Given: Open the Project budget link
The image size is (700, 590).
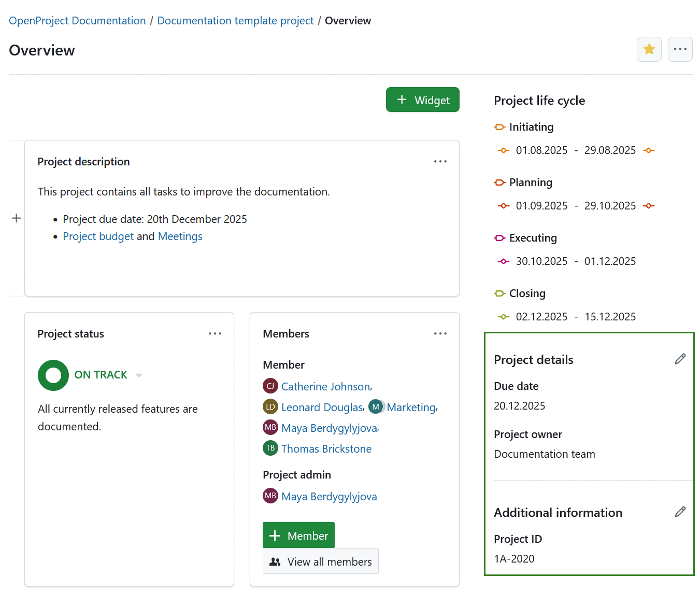Looking at the screenshot, I should tap(98, 236).
